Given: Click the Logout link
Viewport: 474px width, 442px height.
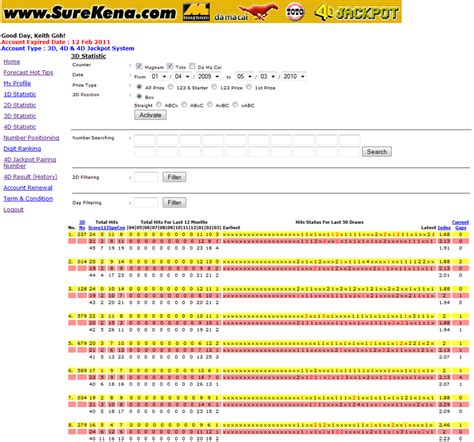Looking at the screenshot, I should tap(14, 210).
